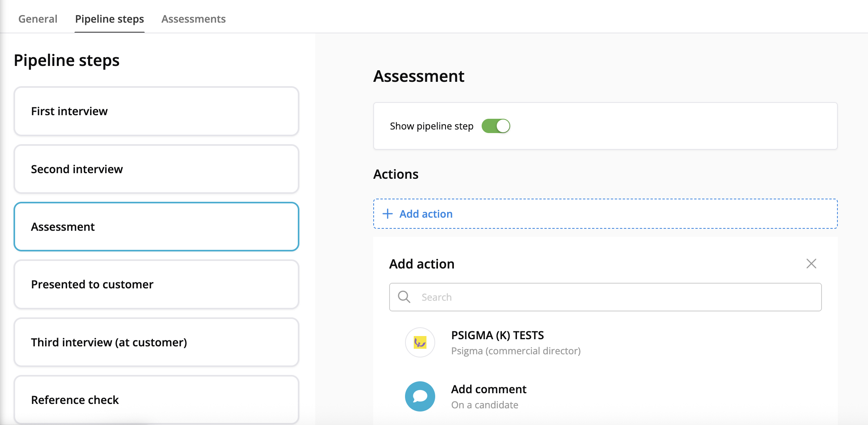Click the PSIGMA tests logo icon

click(x=420, y=342)
